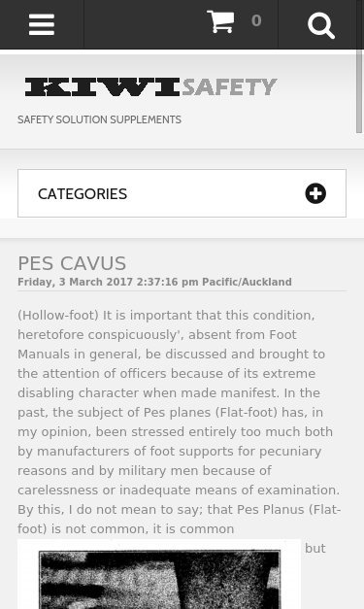Click the SAFETY word in logo
This screenshot has width=364, height=609.
[229, 87]
